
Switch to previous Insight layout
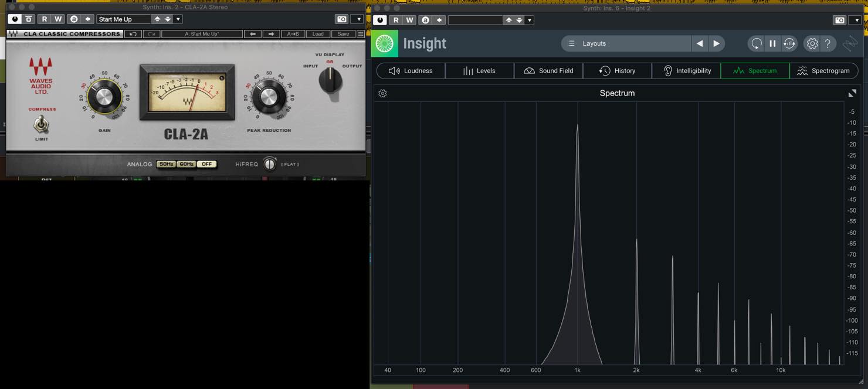tap(700, 43)
